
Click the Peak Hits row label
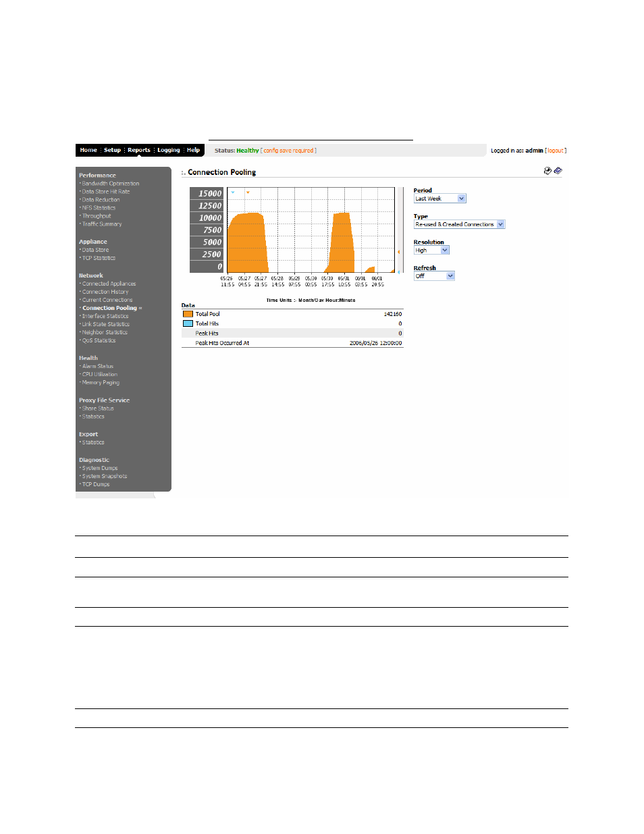pyautogui.click(x=207, y=333)
